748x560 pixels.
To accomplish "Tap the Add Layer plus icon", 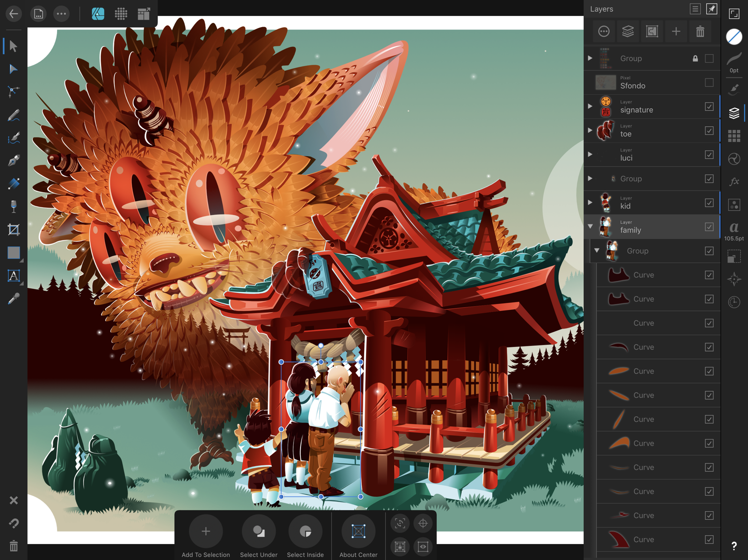I will 676,31.
